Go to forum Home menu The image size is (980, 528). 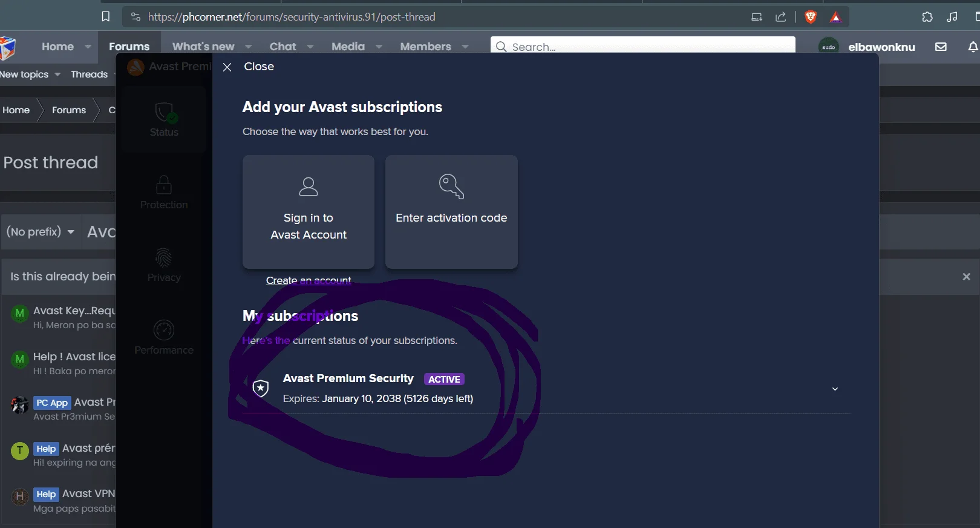[x=57, y=47]
